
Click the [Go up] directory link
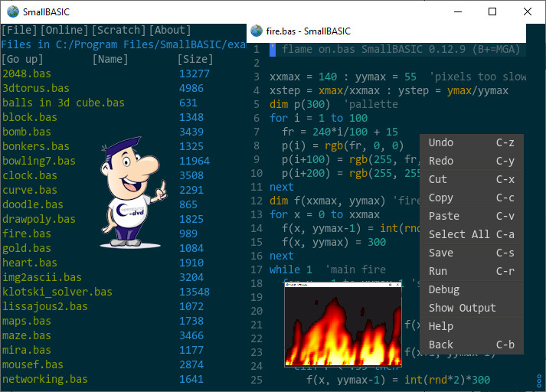point(23,59)
